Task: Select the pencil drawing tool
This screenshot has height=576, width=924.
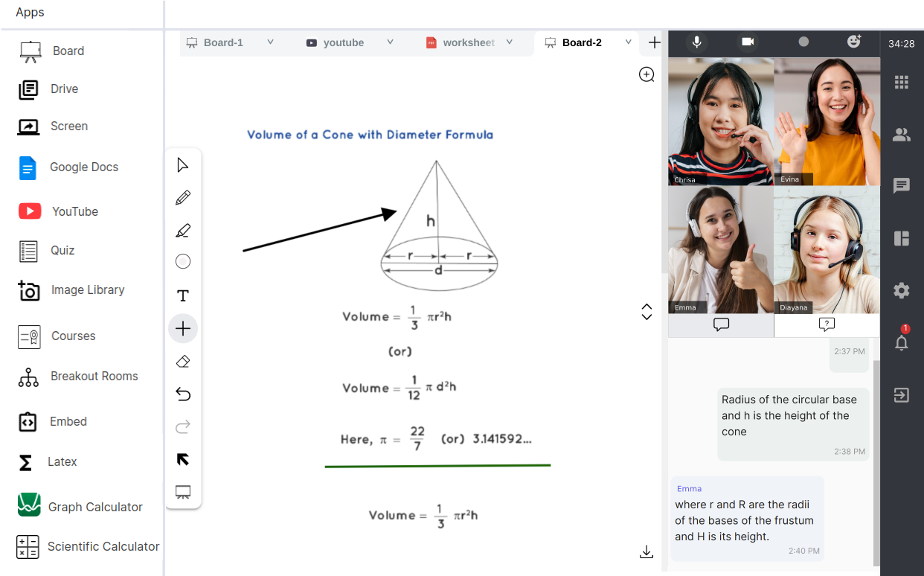Action: [x=183, y=198]
